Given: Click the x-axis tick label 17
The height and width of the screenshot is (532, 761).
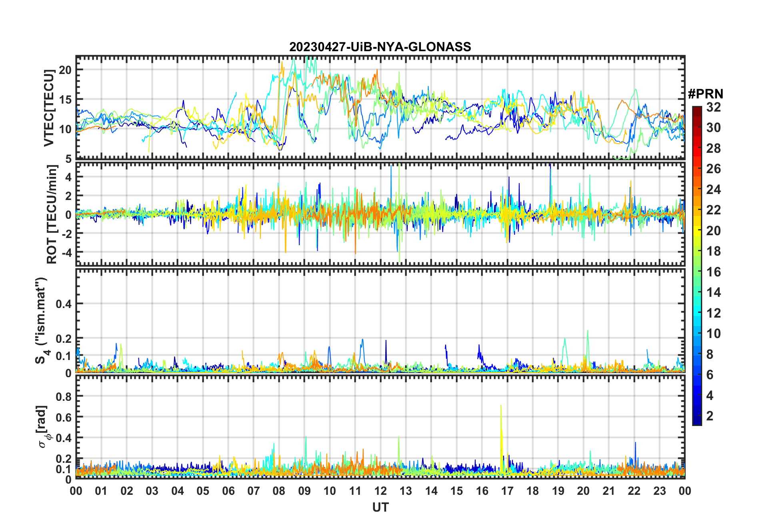Looking at the screenshot, I should 507,491.
